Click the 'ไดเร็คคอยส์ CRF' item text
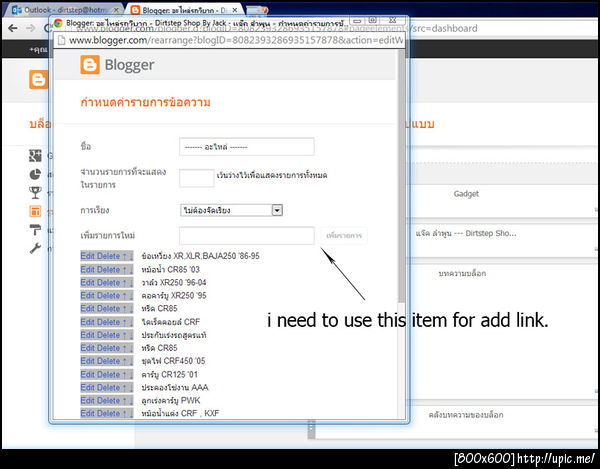 pos(171,322)
